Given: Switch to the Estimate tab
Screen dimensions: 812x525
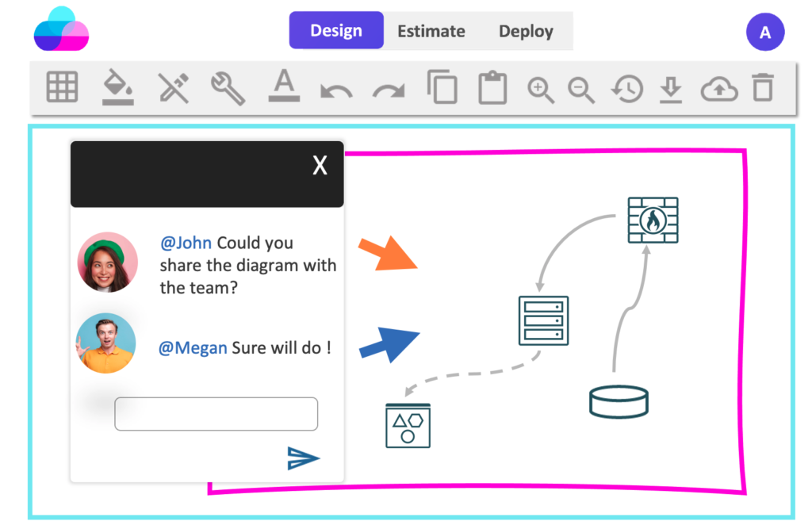Looking at the screenshot, I should [431, 31].
